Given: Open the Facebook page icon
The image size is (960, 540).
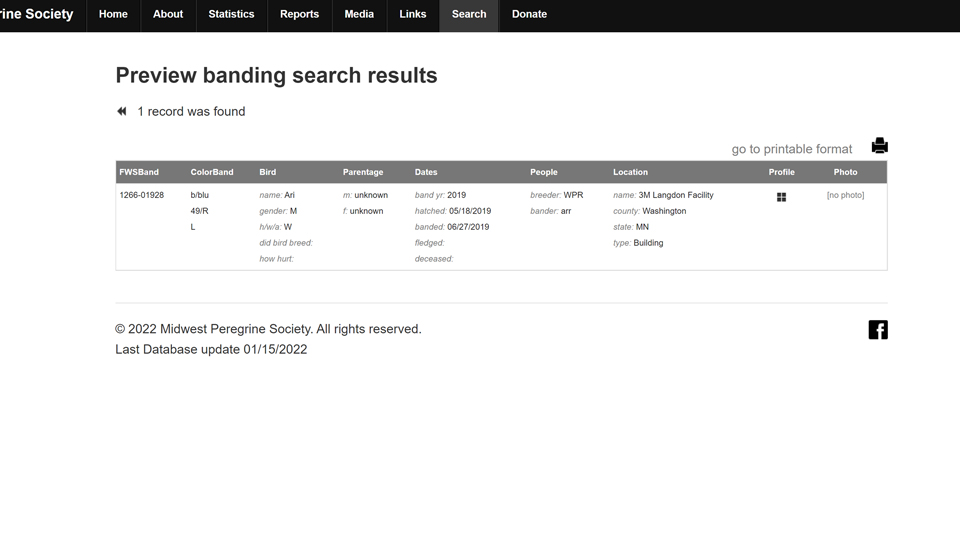Looking at the screenshot, I should click(878, 330).
